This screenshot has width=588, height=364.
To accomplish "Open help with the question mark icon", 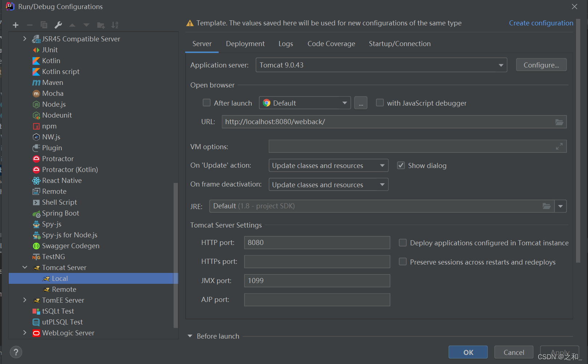I will coord(16,352).
